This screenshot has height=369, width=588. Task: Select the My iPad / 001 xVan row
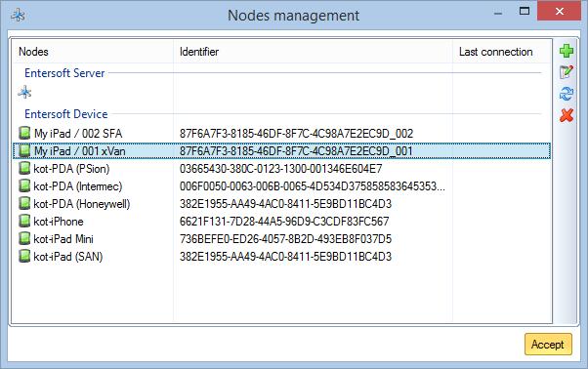pyautogui.click(x=281, y=151)
